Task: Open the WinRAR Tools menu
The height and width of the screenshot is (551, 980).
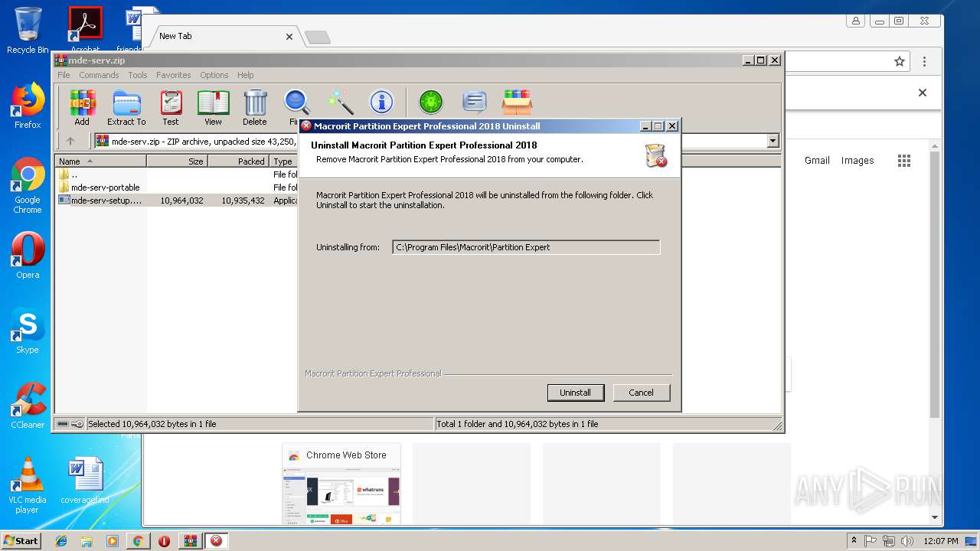Action: 138,75
